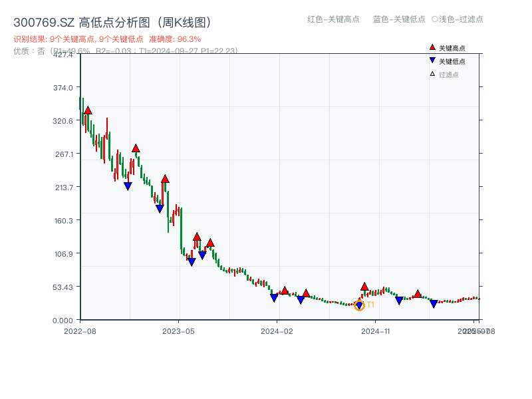Select the red high marker above the 2024-11 rebound

point(364,285)
